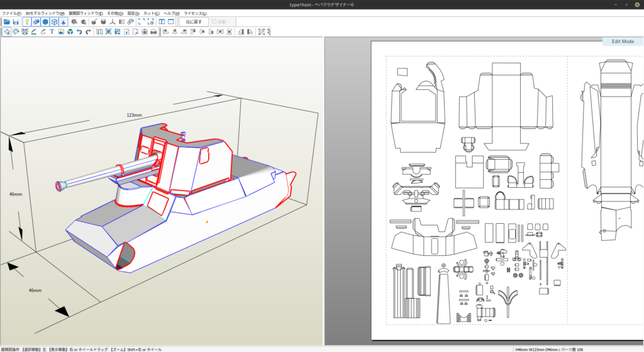Toggle the light bulb lighting button

tap(26, 21)
